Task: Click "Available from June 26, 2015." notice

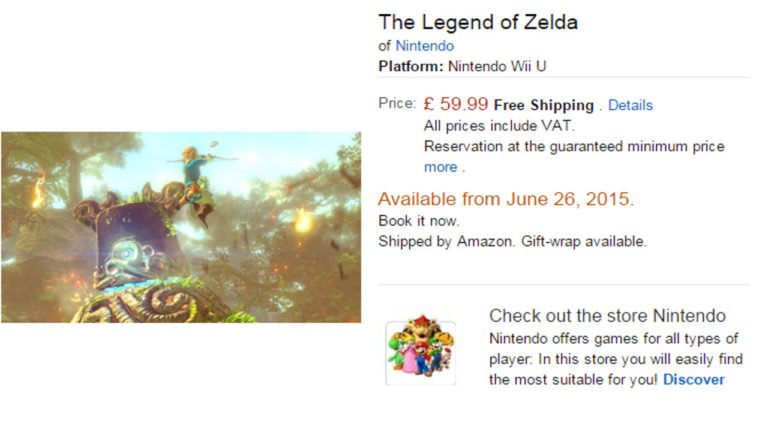Action: tap(505, 198)
